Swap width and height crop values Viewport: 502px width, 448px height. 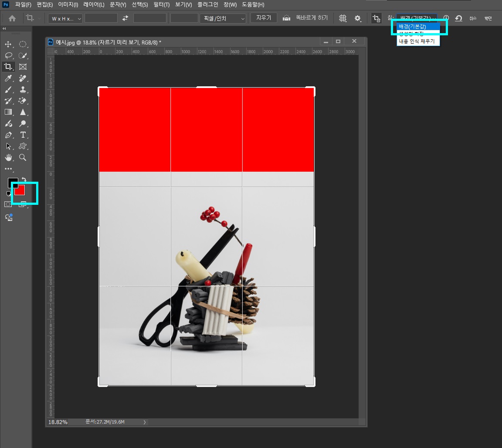click(125, 18)
